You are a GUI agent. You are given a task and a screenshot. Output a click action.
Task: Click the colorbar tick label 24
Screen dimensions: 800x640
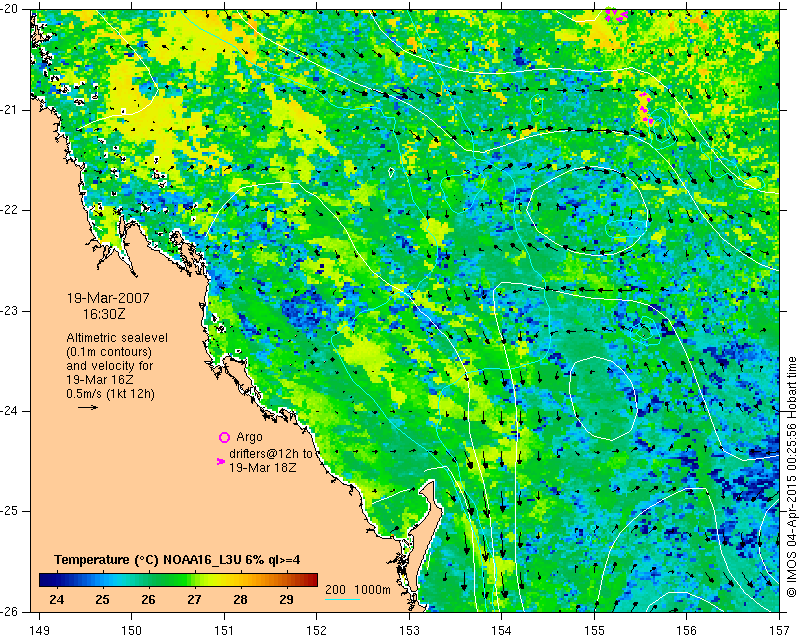pyautogui.click(x=57, y=599)
